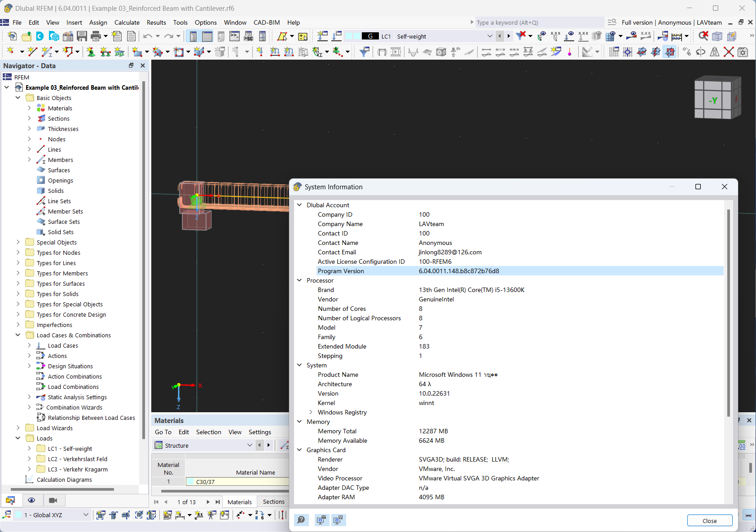Click the view cube -Y face

click(714, 100)
